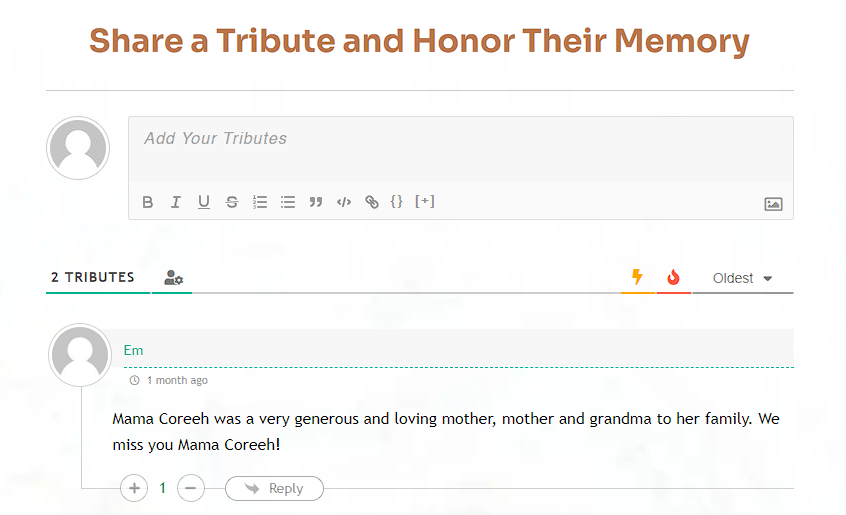Viewport: 846px width, 515px height.
Task: Sort tributes by most reacted lightning icon
Action: tap(637, 277)
